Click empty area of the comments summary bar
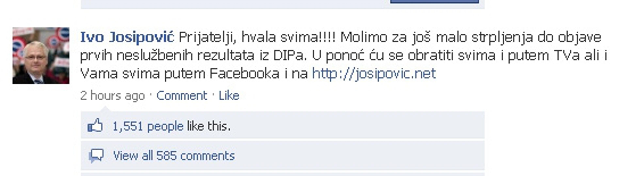 pos(360,155)
